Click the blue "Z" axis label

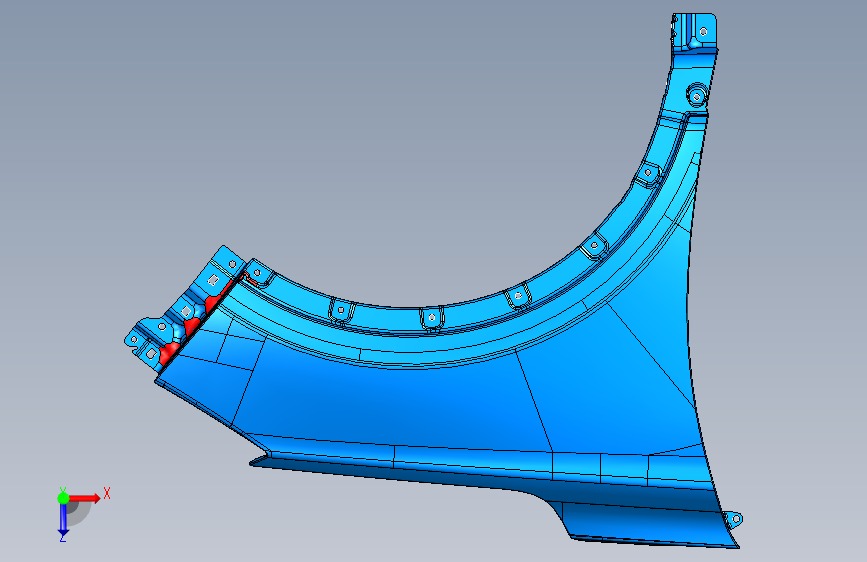pos(62,538)
